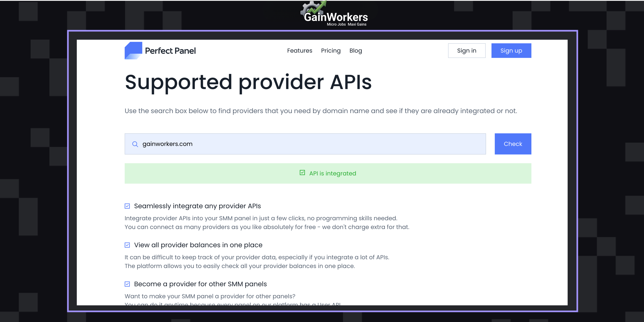644x322 pixels.
Task: Click the green API integrated check icon
Action: pyautogui.click(x=302, y=173)
